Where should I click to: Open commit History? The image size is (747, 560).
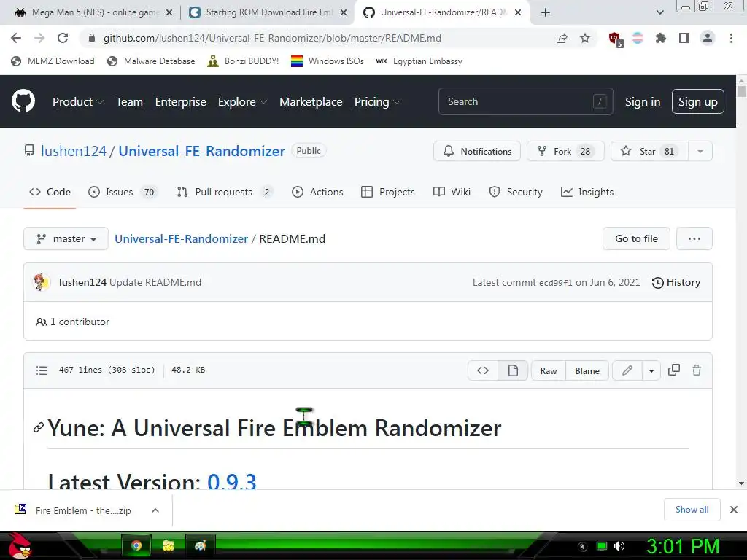coord(676,282)
